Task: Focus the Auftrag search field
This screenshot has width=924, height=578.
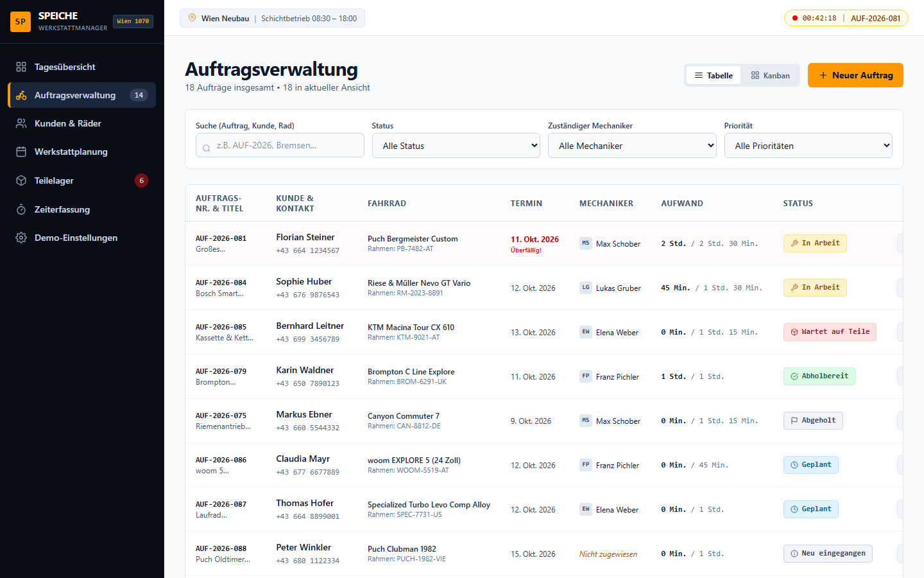Action: pyautogui.click(x=280, y=145)
